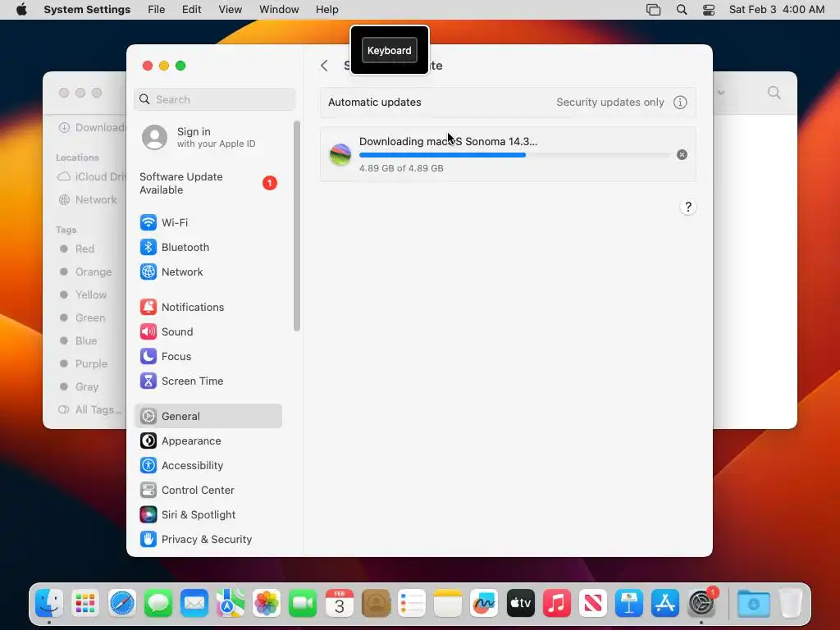
Task: Go back from Software Update pane
Action: (x=324, y=66)
